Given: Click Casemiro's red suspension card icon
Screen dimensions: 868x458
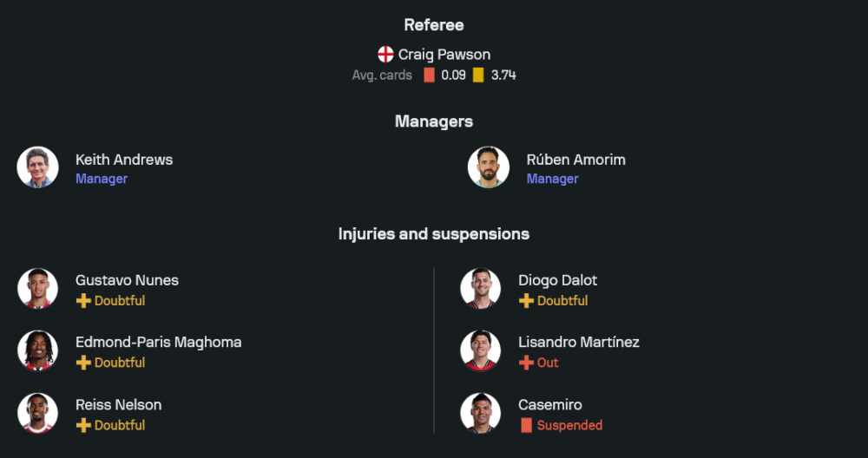Looking at the screenshot, I should click(x=526, y=425).
